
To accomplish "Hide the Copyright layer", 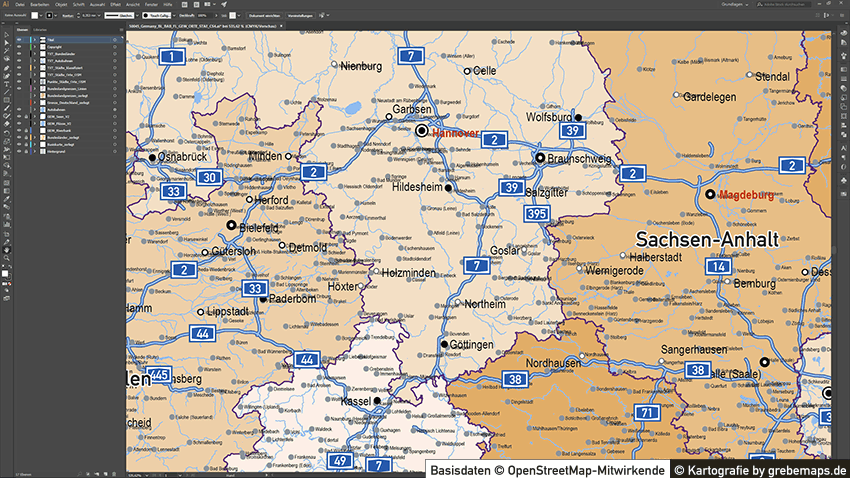I will (x=18, y=47).
